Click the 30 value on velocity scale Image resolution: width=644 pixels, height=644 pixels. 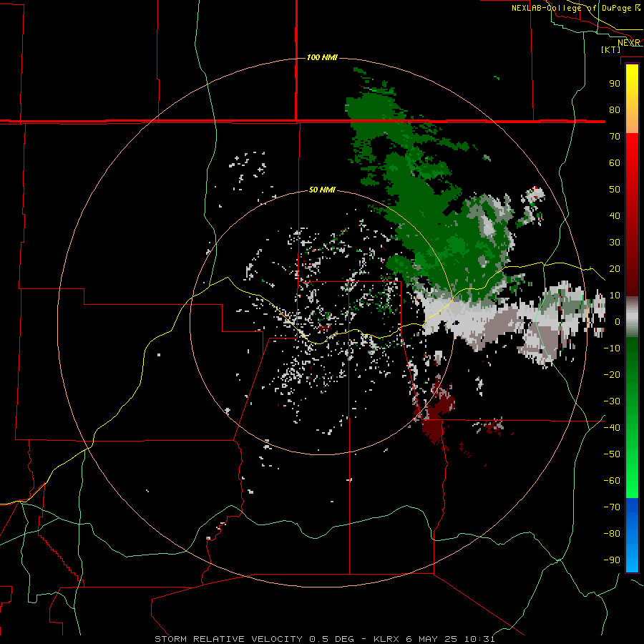[615, 243]
